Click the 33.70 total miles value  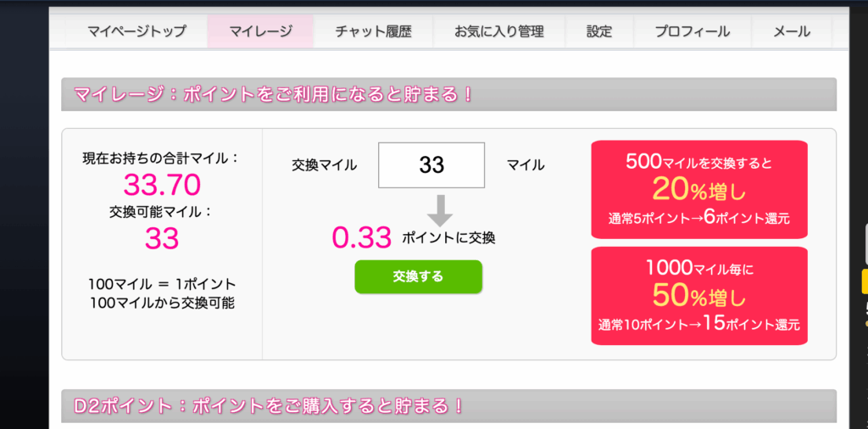[x=162, y=183]
